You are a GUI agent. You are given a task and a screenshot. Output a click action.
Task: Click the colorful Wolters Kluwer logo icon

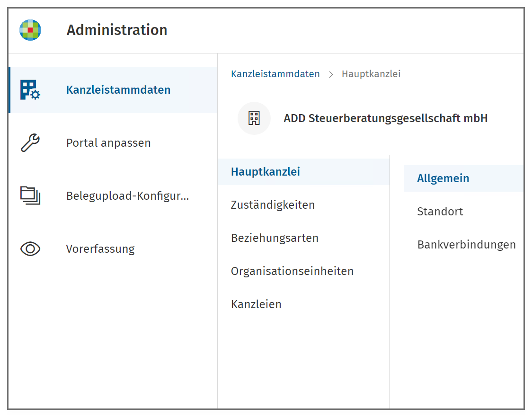coord(30,30)
